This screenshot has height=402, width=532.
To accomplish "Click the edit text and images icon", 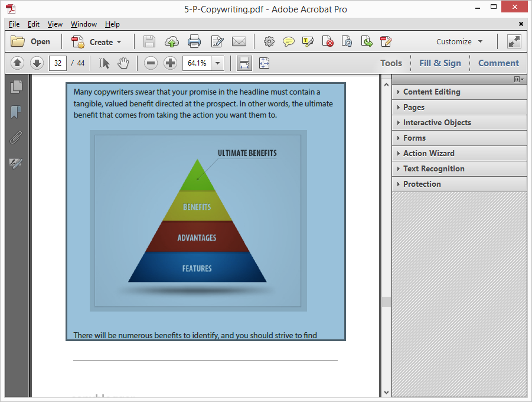I will [x=217, y=42].
